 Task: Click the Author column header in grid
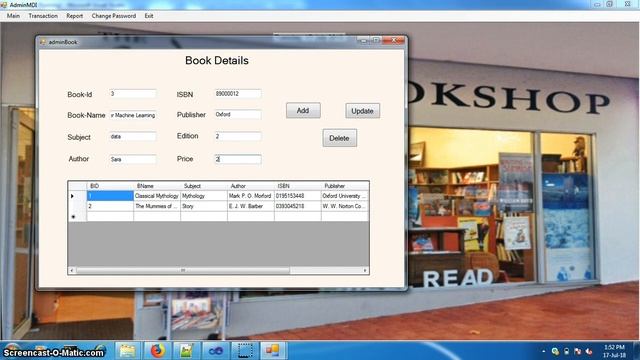click(251, 186)
